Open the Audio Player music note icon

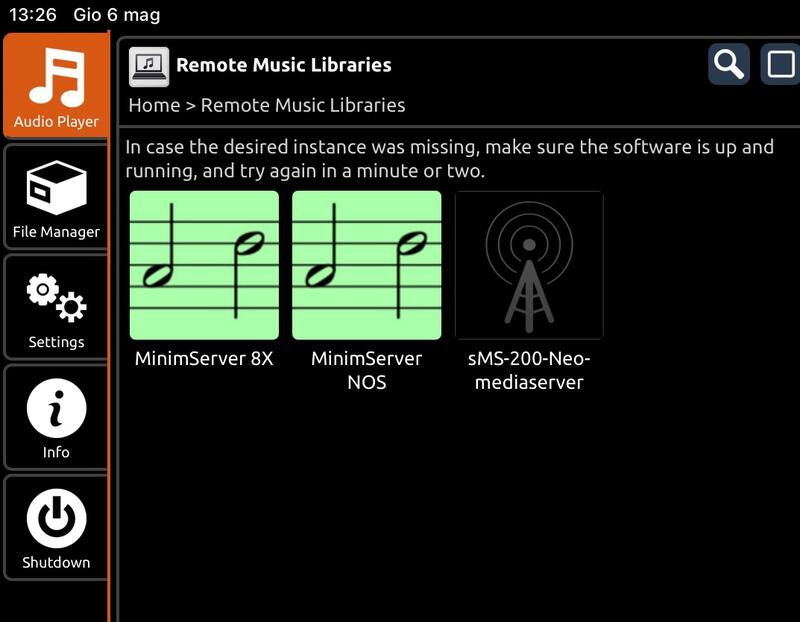click(x=56, y=77)
